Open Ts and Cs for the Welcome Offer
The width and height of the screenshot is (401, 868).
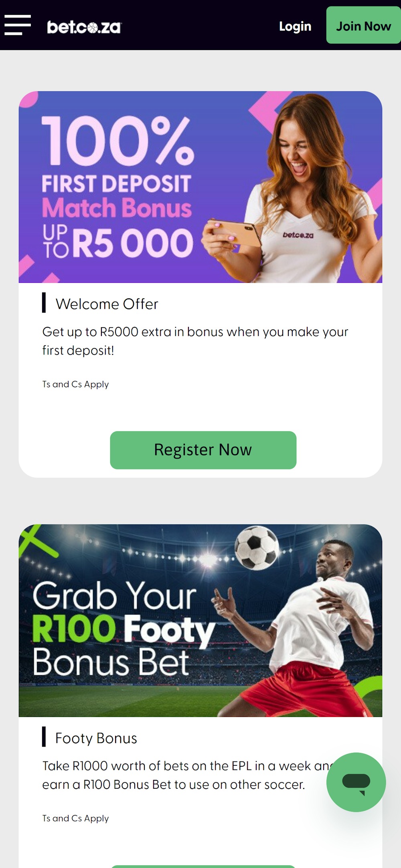pyautogui.click(x=75, y=384)
